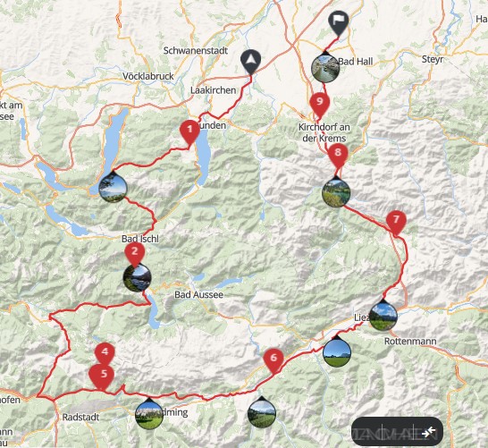
Task: Collapse the panel using the inward arrows icon
Action: [429, 432]
